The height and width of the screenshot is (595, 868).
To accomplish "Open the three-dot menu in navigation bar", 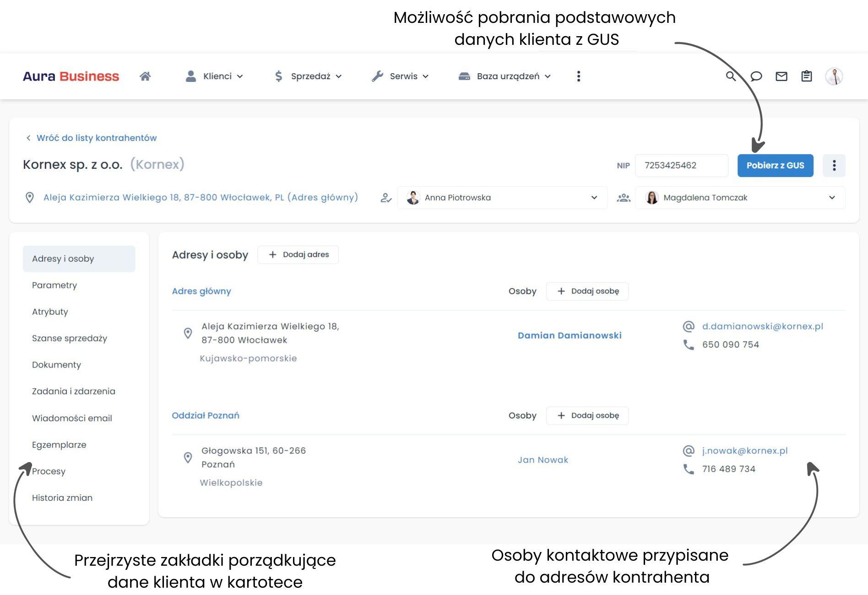I will pos(579,76).
